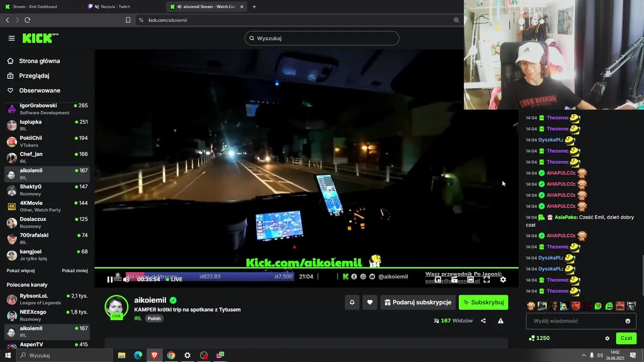Click the IRL category link under title
644x362 pixels.
(138, 318)
